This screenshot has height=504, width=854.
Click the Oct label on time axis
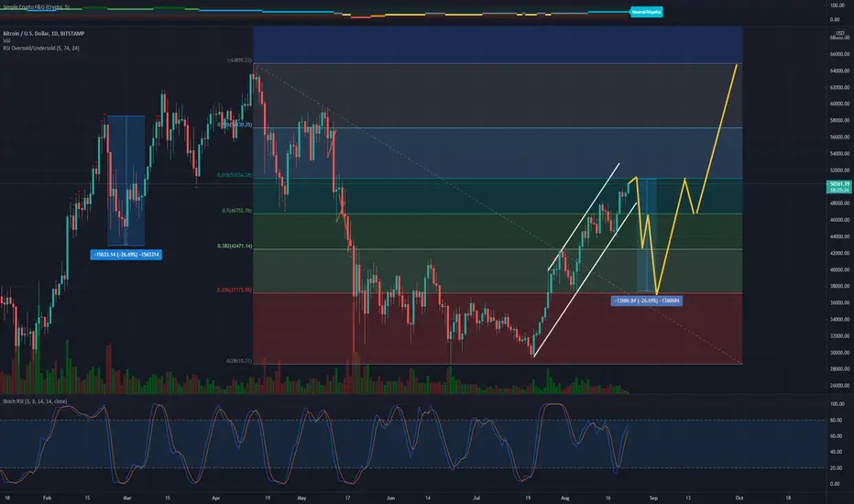[x=739, y=498]
